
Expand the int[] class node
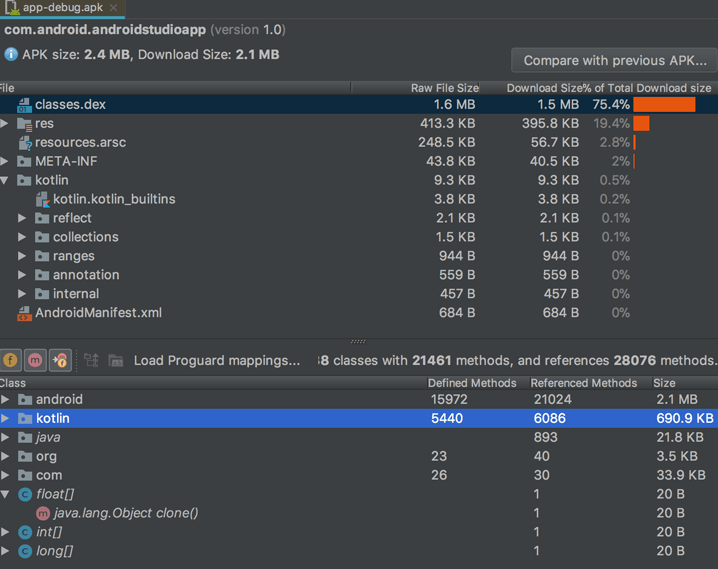pyautogui.click(x=5, y=532)
